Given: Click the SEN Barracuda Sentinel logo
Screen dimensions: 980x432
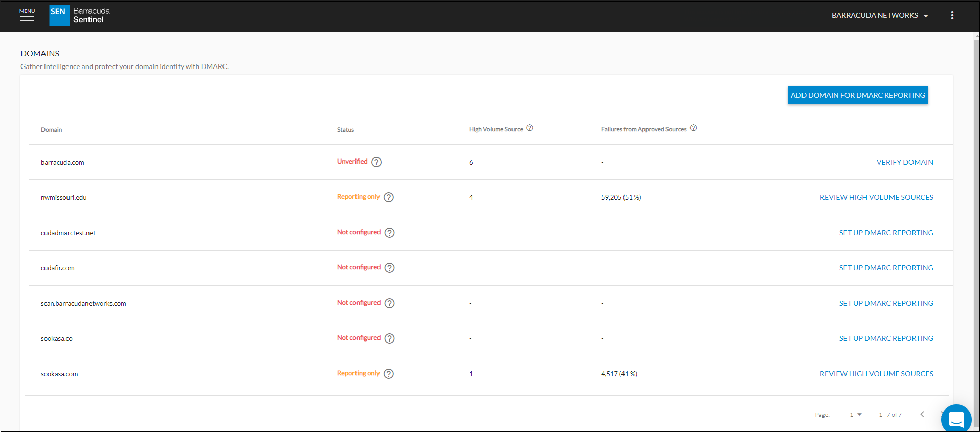Looking at the screenshot, I should pos(80,15).
